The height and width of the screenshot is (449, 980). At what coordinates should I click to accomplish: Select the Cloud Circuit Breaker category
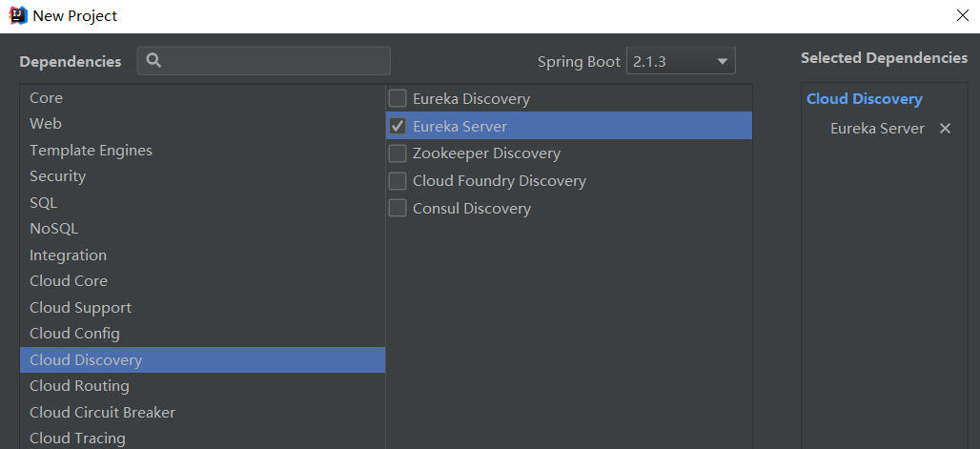click(202, 412)
